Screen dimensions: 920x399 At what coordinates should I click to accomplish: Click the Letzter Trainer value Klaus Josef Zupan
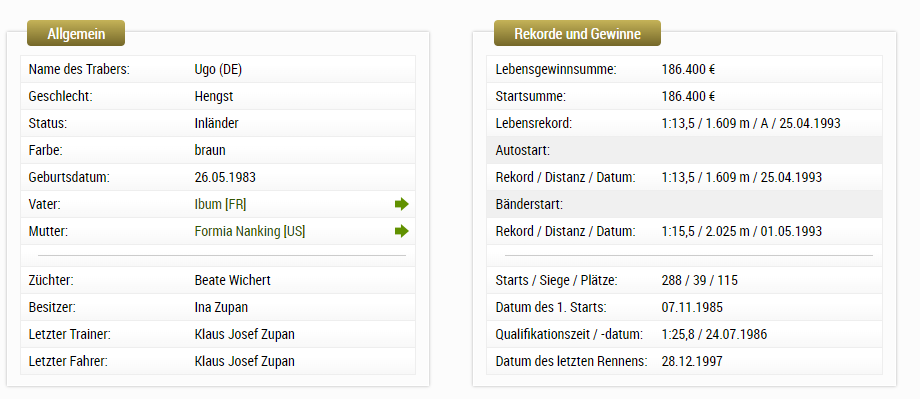coord(245,334)
